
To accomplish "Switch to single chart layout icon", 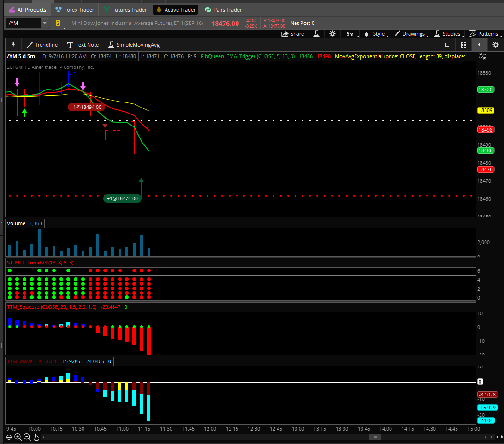I will (447, 45).
